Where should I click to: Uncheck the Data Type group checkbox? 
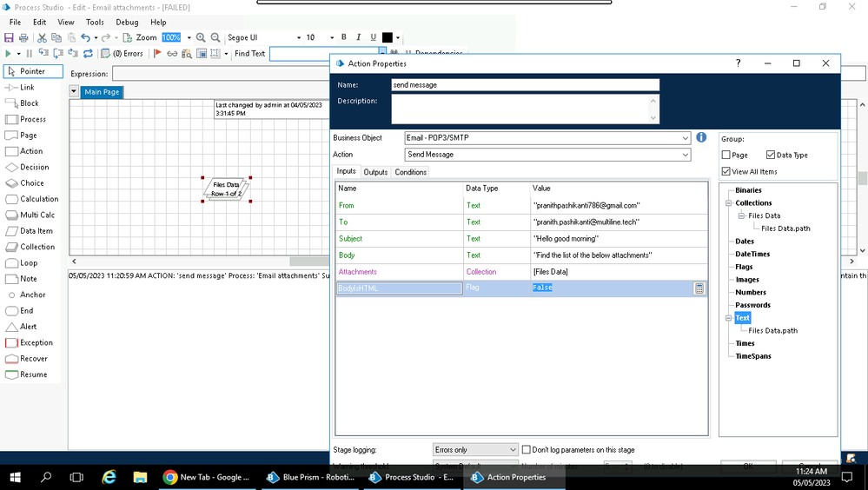point(771,155)
